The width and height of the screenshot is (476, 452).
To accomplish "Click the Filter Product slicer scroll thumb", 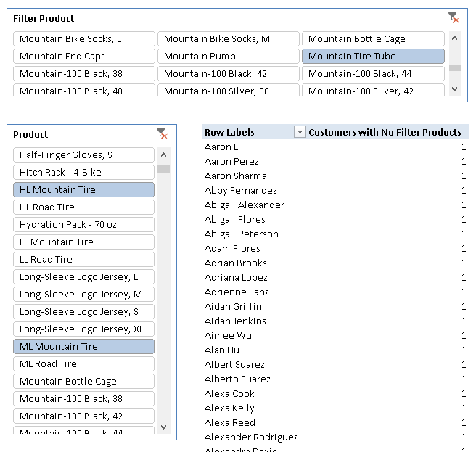I will point(455,67).
